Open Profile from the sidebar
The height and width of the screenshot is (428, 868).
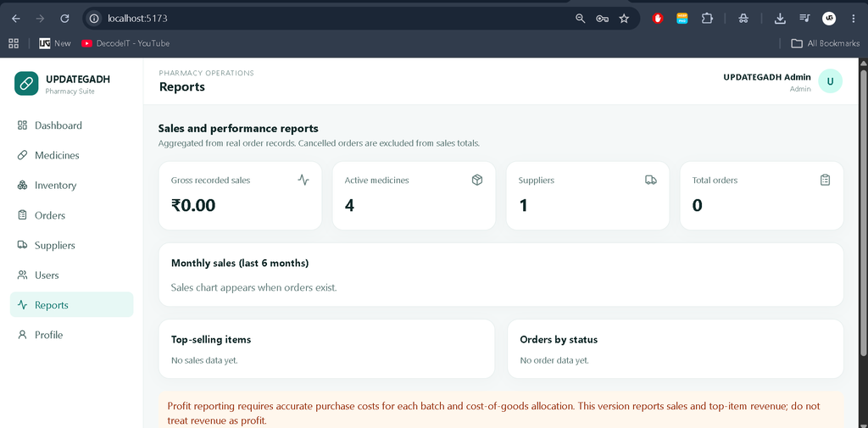(x=71, y=335)
